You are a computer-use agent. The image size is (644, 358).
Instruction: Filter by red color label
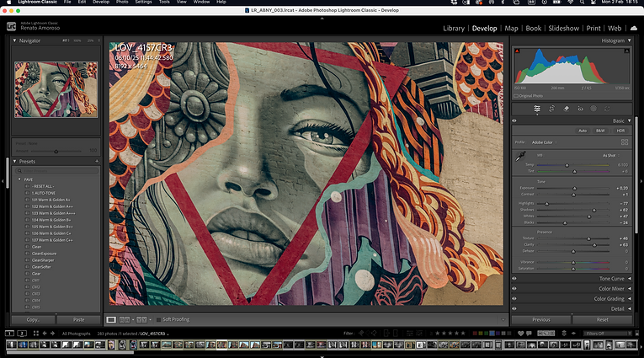click(x=476, y=334)
